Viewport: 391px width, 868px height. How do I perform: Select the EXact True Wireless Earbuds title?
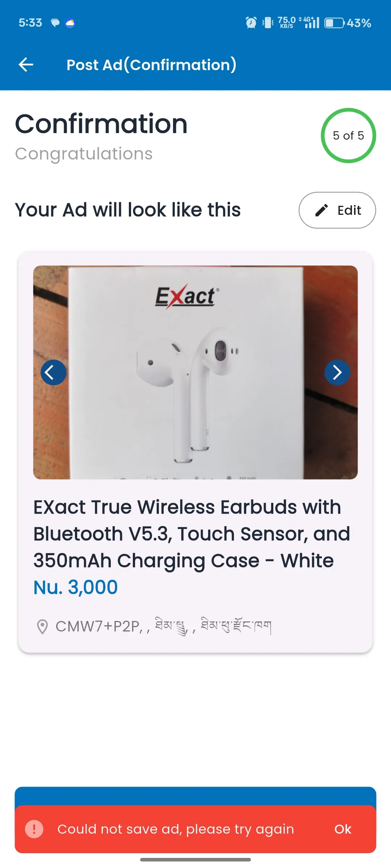pyautogui.click(x=192, y=534)
